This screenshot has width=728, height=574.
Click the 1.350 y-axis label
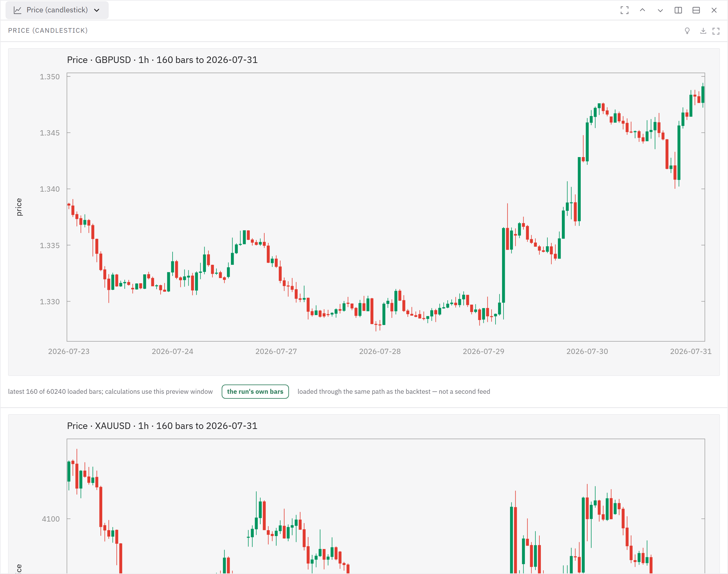pos(50,77)
